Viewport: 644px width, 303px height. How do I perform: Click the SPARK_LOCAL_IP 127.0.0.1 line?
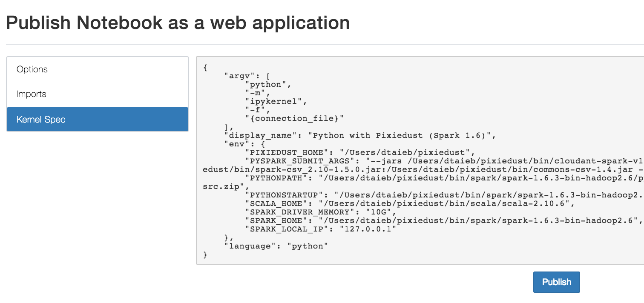(321, 229)
